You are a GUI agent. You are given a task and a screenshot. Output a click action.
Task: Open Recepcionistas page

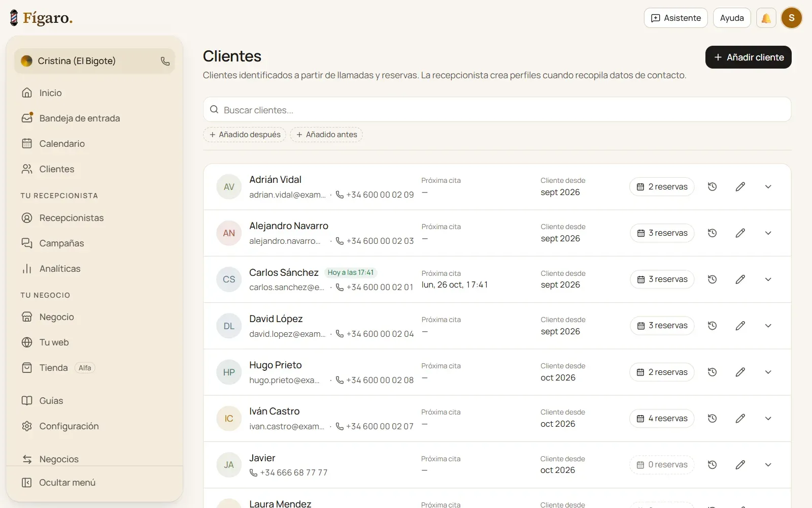94,218
